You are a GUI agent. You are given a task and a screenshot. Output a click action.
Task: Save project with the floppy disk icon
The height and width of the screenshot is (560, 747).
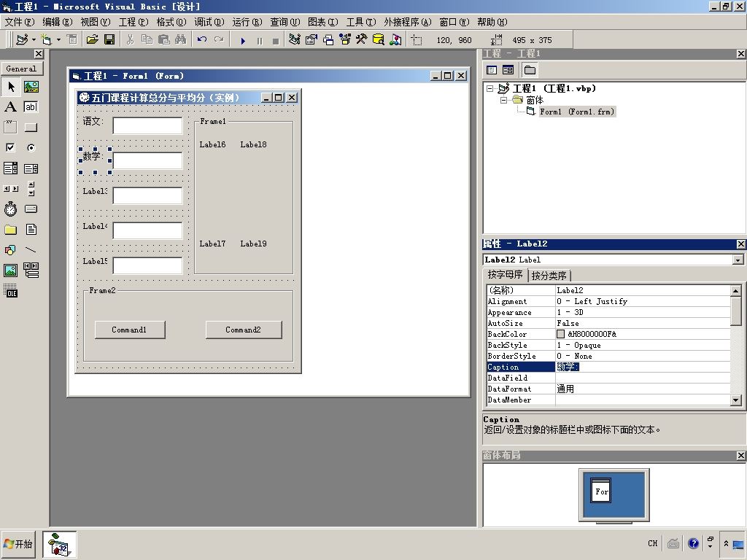point(109,39)
